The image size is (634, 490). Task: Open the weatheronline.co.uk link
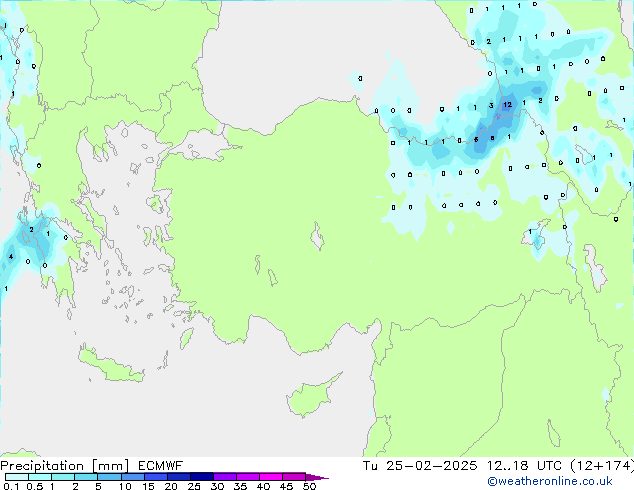click(x=550, y=481)
